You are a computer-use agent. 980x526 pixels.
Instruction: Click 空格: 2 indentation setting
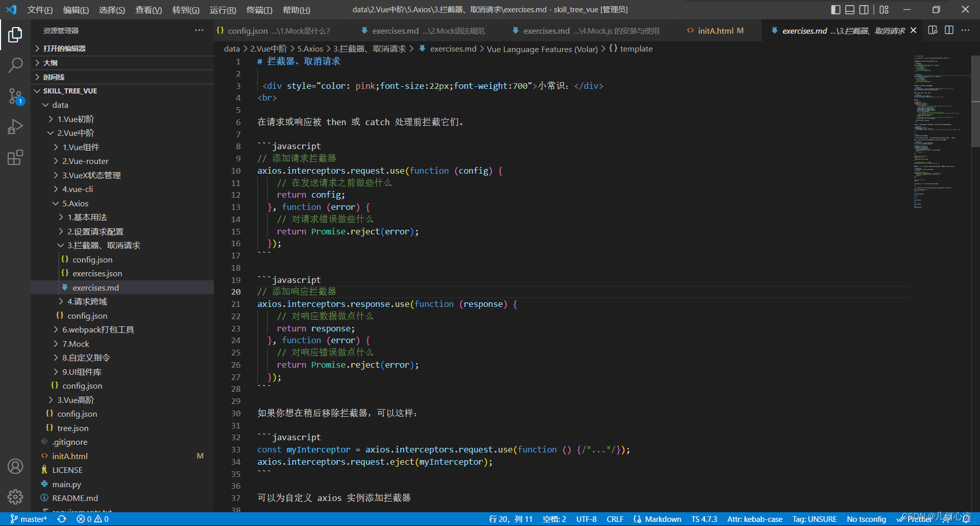[x=554, y=519]
